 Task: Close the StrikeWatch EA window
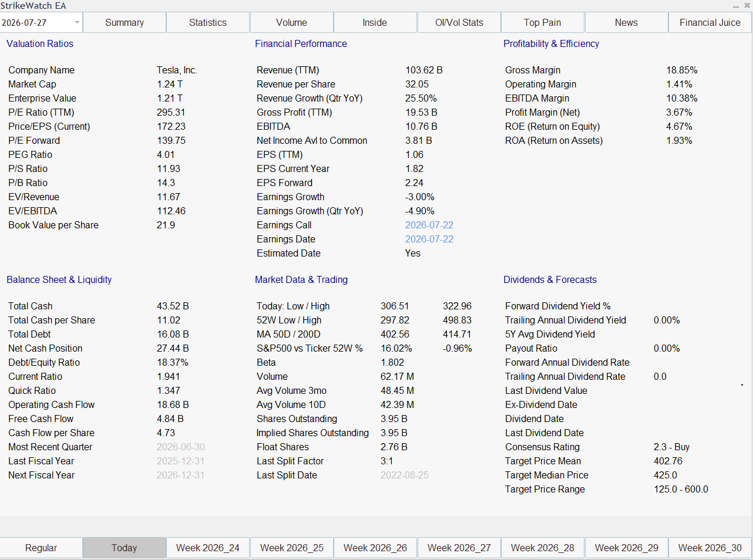[x=747, y=5]
